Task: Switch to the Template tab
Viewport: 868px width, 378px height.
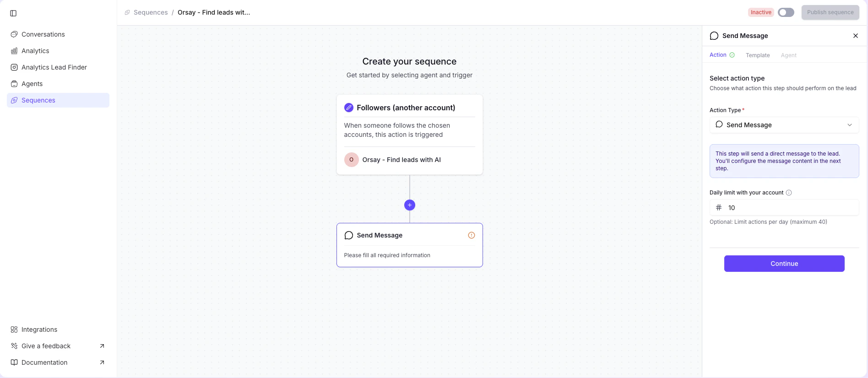Action: point(758,55)
